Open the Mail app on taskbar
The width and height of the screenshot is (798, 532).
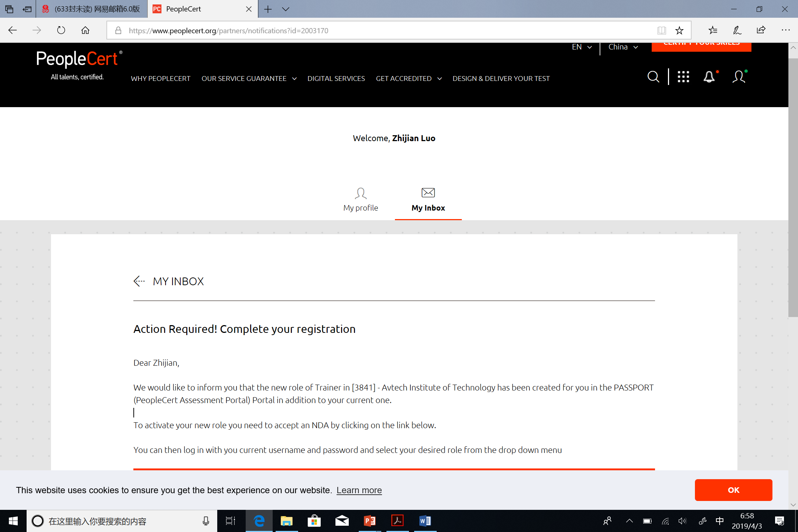coord(342,521)
